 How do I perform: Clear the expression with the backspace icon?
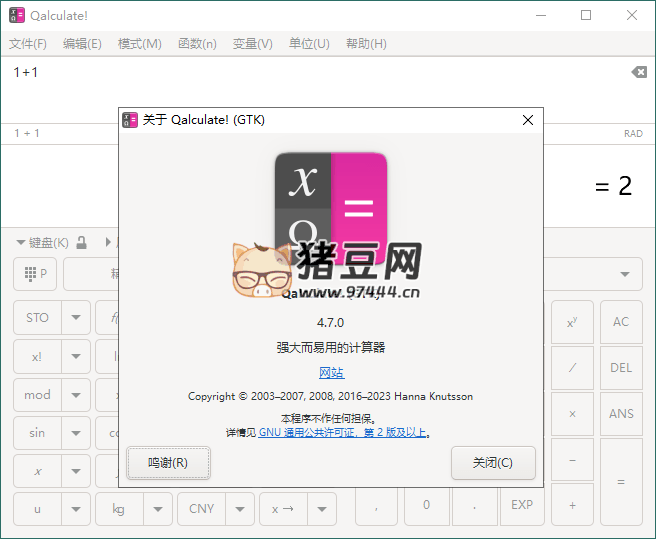[x=639, y=72]
